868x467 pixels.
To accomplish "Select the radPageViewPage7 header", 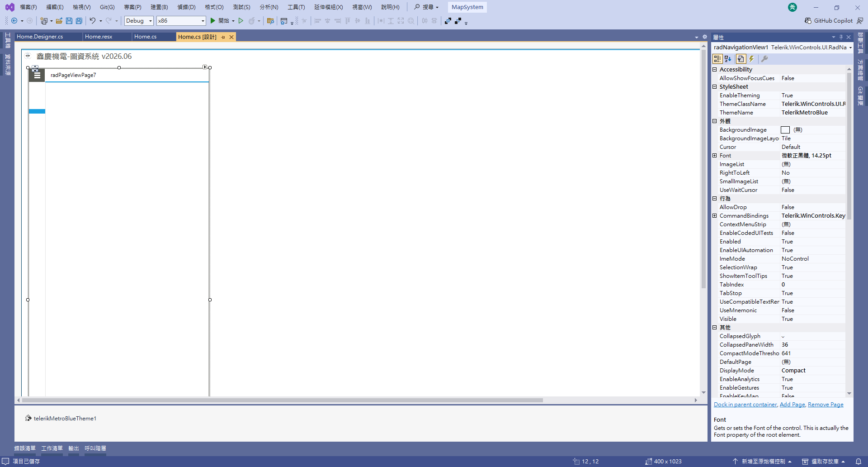I will 73,75.
